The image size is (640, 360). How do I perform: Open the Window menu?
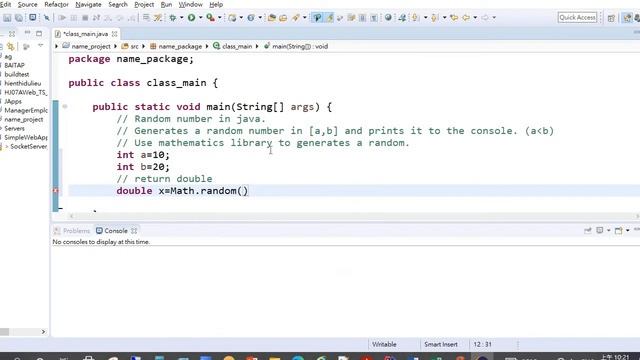[x=190, y=4]
